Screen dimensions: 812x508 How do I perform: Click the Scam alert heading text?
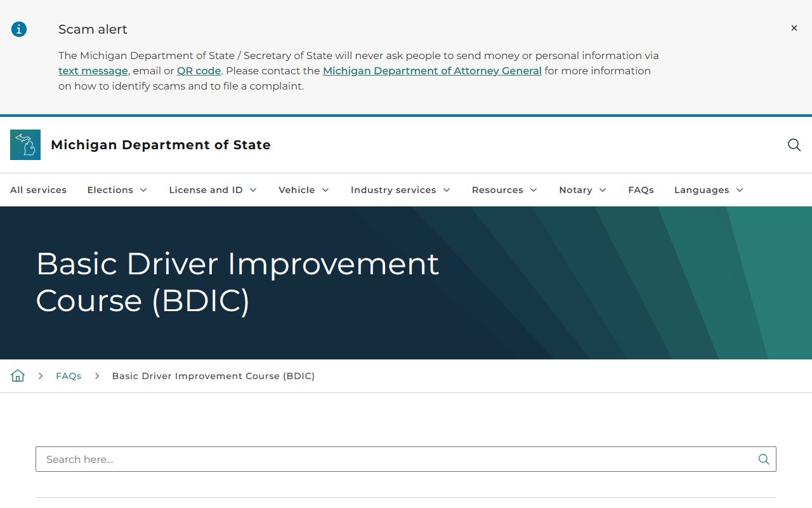tap(93, 29)
